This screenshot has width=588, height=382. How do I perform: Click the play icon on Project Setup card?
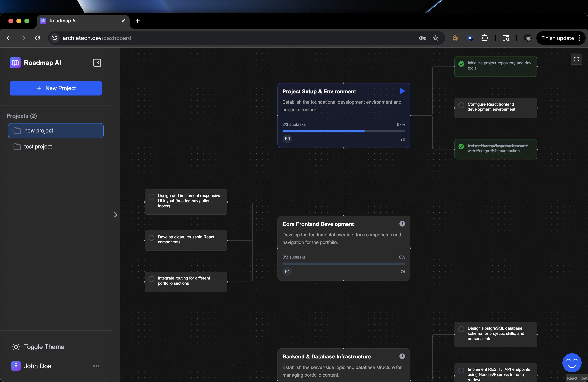tap(402, 91)
